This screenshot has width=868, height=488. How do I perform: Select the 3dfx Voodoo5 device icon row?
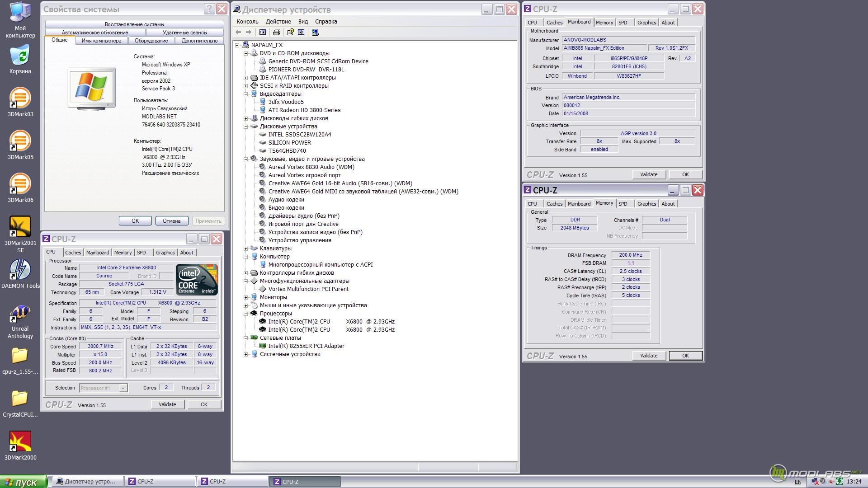281,102
